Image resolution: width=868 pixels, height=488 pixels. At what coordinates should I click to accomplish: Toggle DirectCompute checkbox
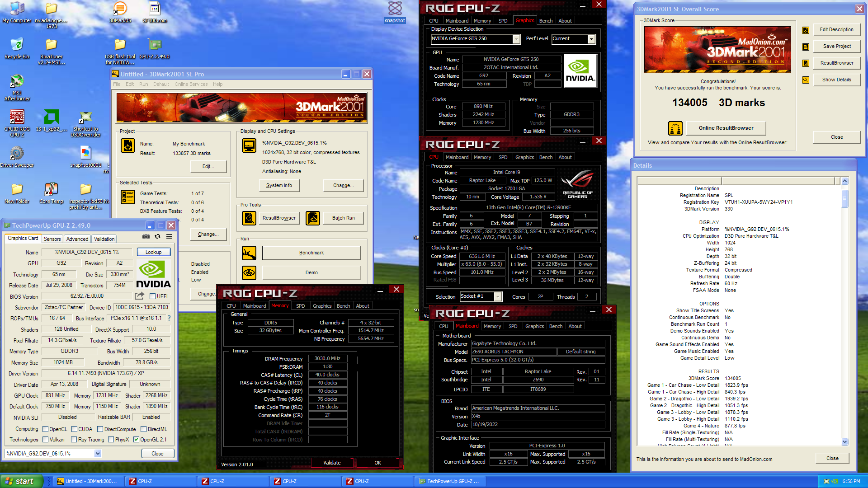click(x=100, y=429)
